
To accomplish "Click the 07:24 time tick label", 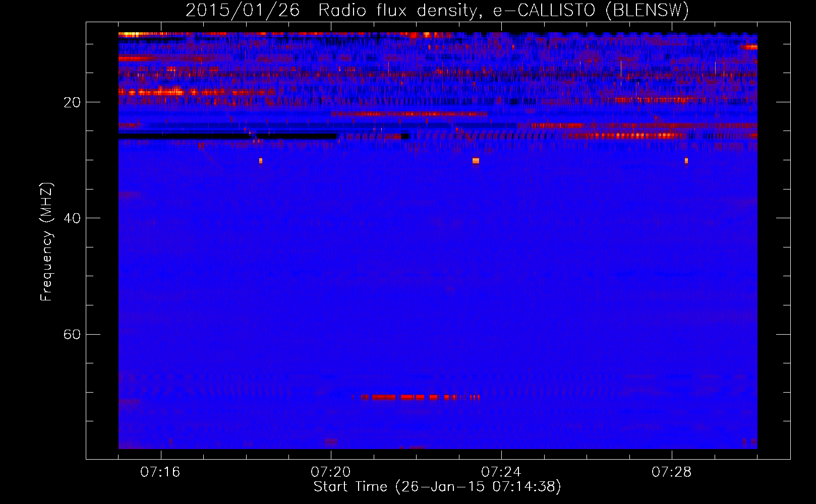I will 501,472.
